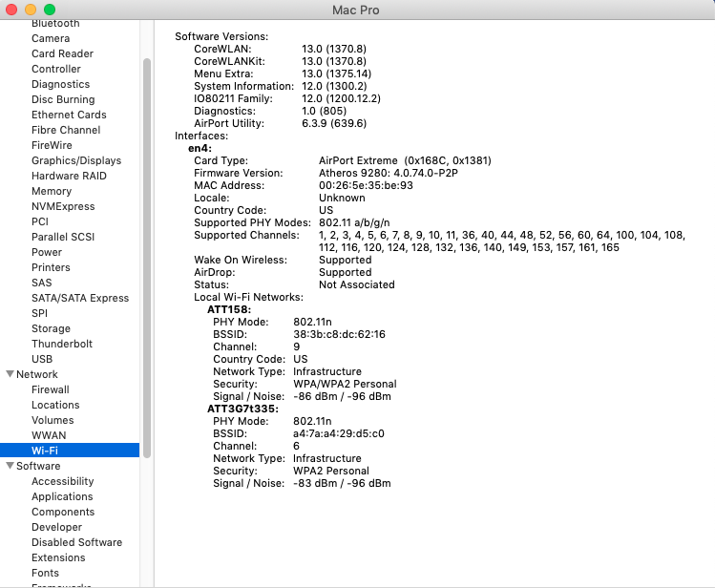Click the ATT158 network heading
The image size is (715, 588).
(x=229, y=309)
